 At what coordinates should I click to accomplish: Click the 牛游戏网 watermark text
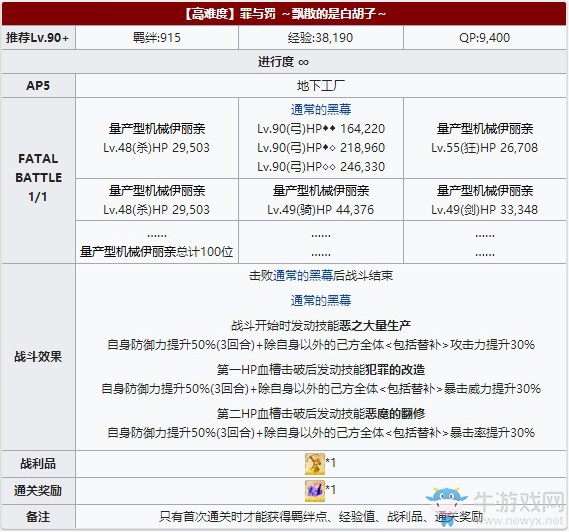pos(520,502)
